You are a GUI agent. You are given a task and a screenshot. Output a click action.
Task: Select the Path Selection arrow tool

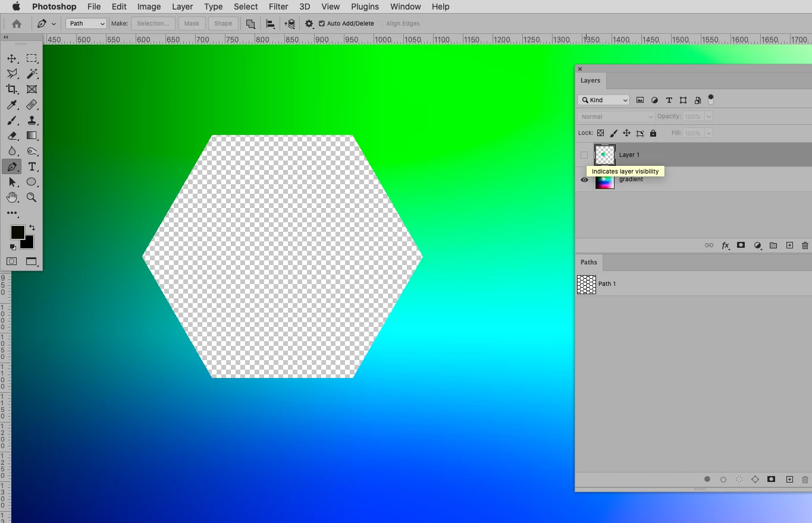tap(12, 182)
